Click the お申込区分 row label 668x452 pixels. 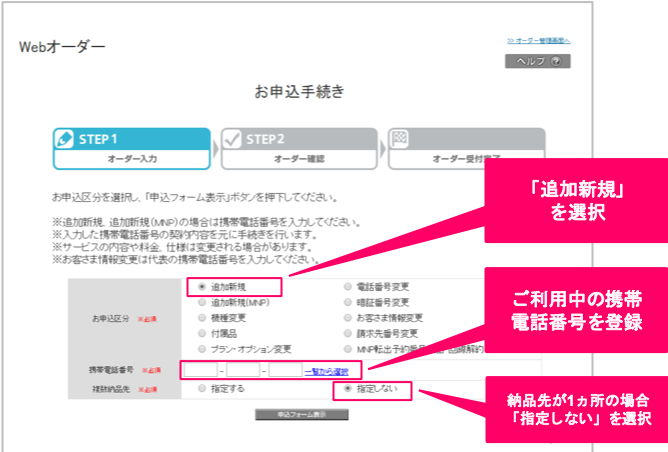coord(111,319)
